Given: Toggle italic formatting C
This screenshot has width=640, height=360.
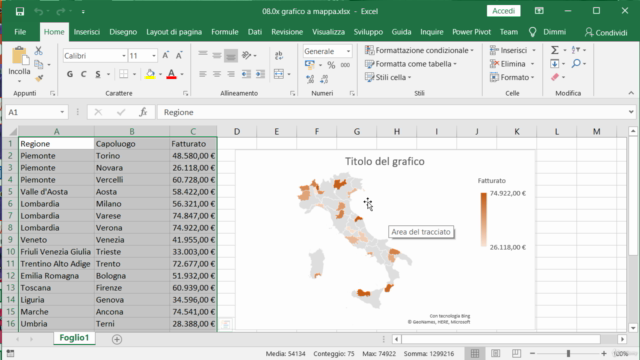Looking at the screenshot, I should pyautogui.click(x=83, y=74).
